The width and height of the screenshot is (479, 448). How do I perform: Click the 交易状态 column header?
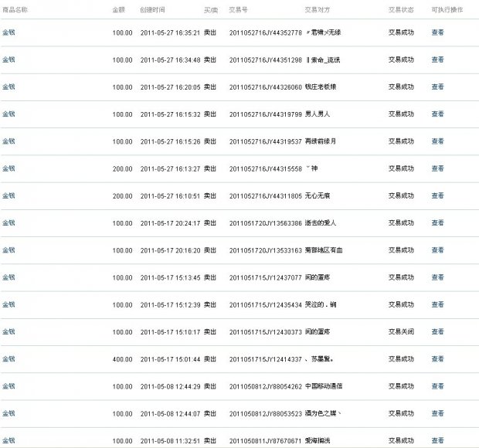[x=400, y=9]
